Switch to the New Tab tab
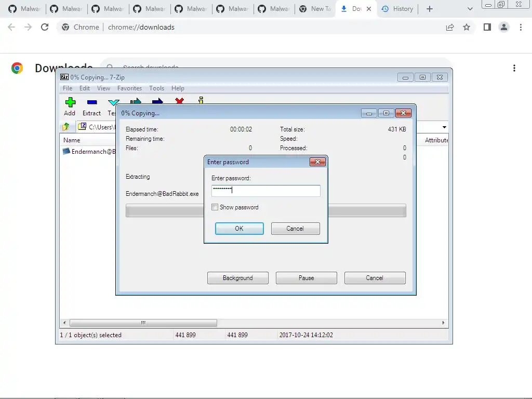This screenshot has width=532, height=399. click(315, 9)
